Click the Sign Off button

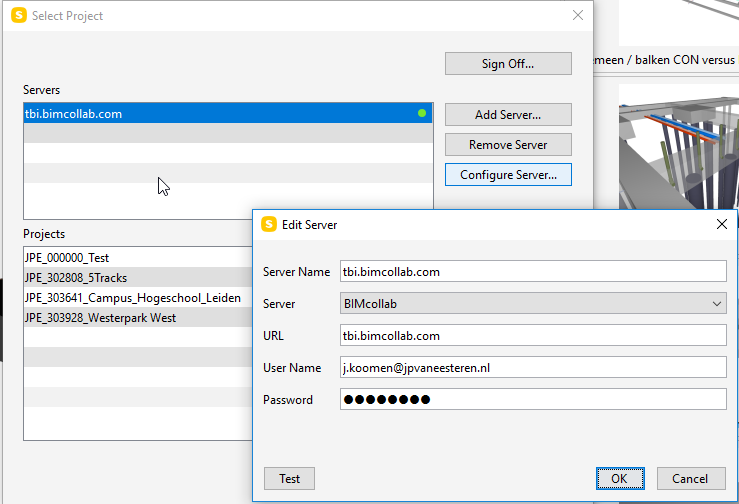coord(508,64)
